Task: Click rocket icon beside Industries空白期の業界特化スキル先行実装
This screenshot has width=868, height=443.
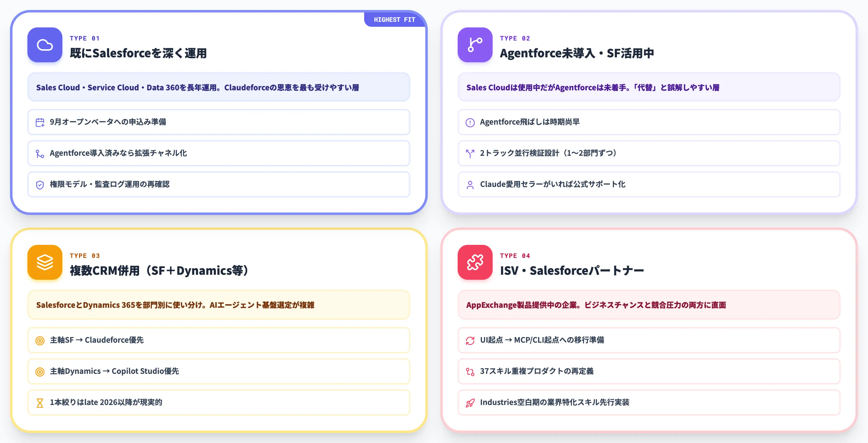Action: (x=470, y=403)
